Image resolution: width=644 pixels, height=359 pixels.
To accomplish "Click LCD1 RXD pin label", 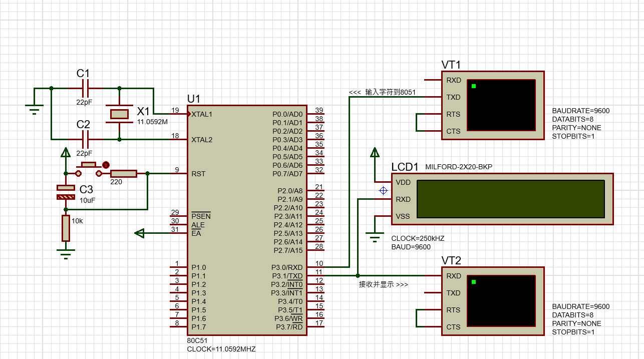I will coord(403,199).
